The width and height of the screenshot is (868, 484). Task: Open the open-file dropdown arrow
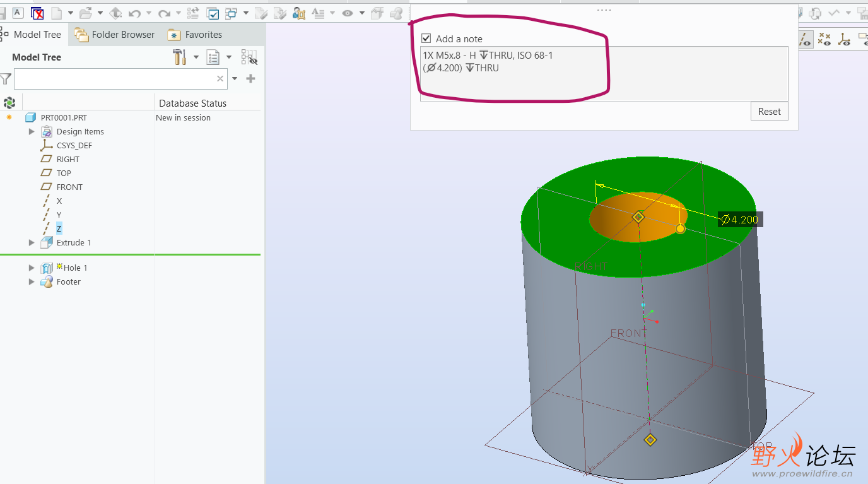[100, 13]
